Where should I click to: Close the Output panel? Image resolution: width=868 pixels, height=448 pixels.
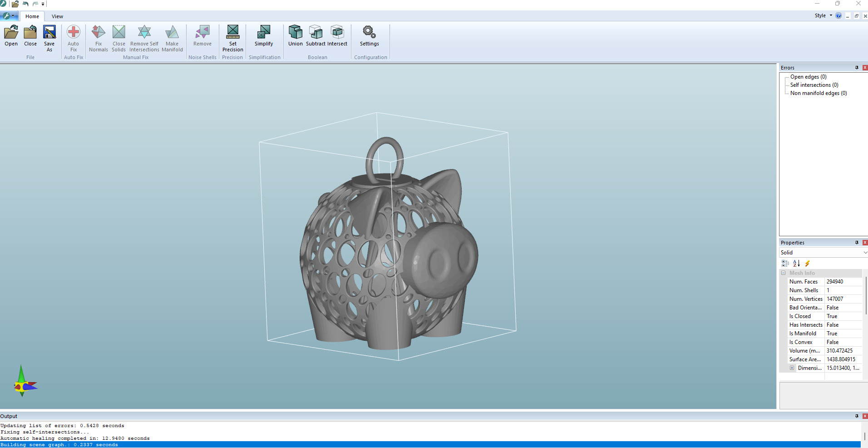pos(865,416)
